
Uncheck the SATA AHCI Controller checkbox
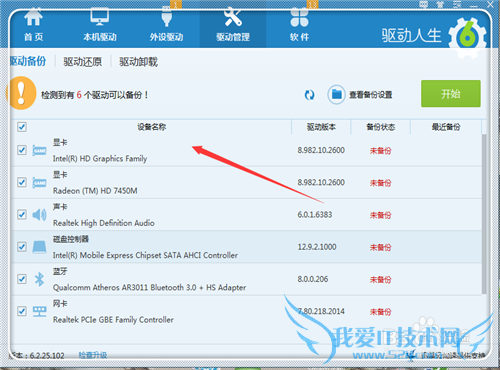tap(22, 247)
